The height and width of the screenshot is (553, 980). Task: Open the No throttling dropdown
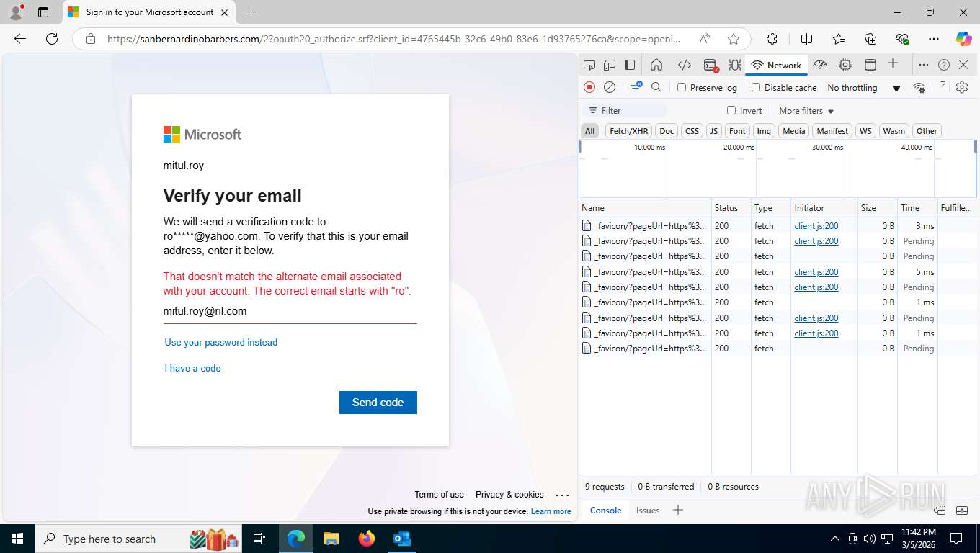point(864,88)
